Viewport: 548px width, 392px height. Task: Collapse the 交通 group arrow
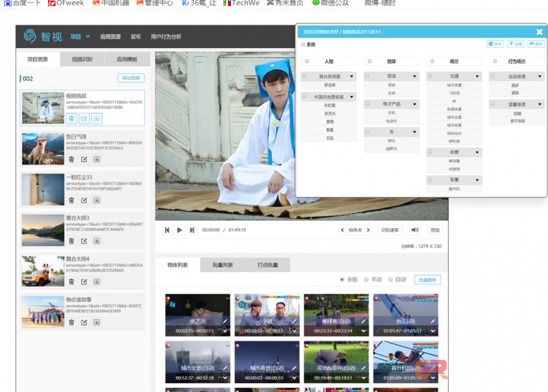[477, 76]
